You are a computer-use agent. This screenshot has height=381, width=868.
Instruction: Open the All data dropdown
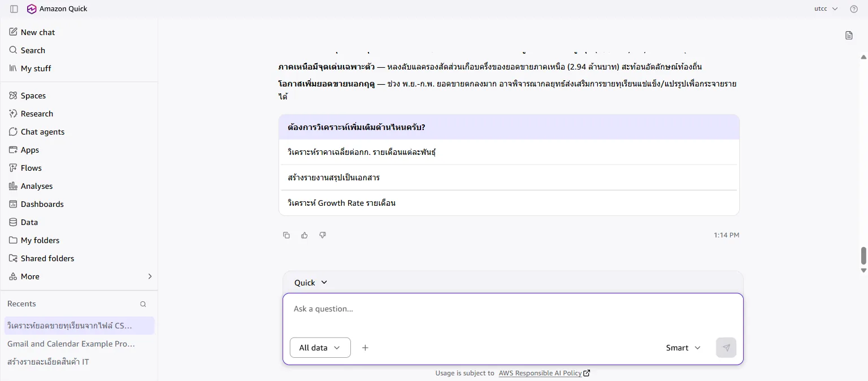pyautogui.click(x=320, y=348)
